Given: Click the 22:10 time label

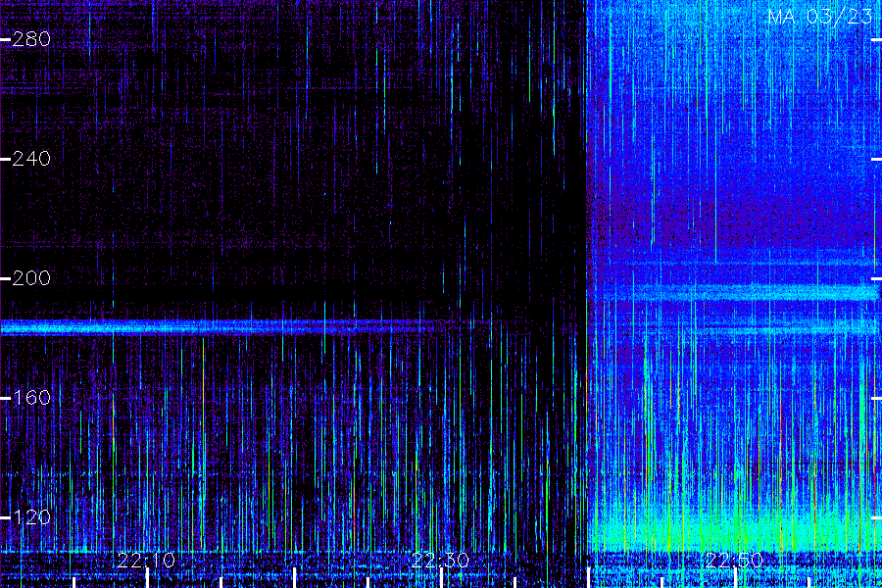Looking at the screenshot, I should pyautogui.click(x=146, y=560).
